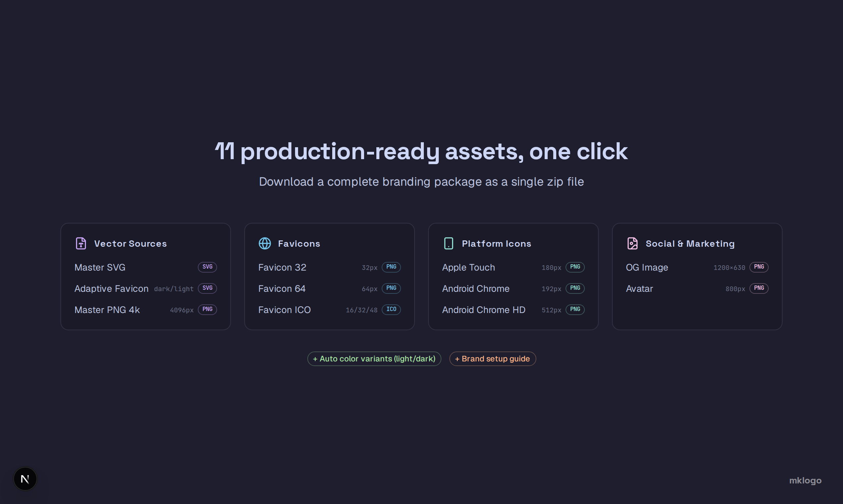The image size is (843, 504).
Task: Click the 11 production-ready assets headline
Action: coord(421,152)
